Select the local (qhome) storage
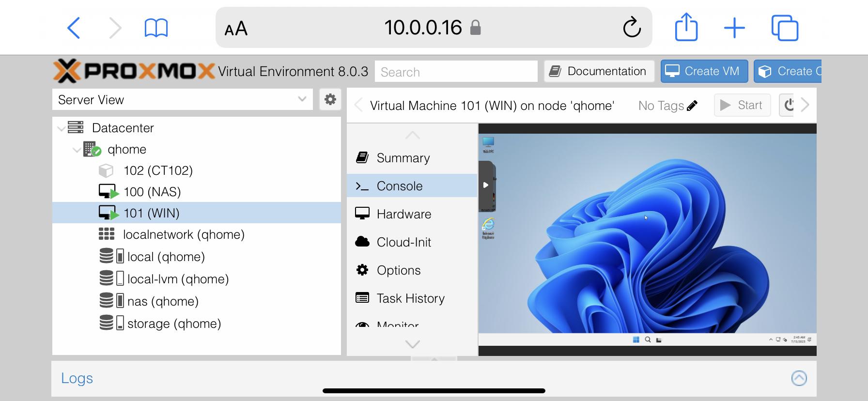Image resolution: width=868 pixels, height=401 pixels. 166,257
